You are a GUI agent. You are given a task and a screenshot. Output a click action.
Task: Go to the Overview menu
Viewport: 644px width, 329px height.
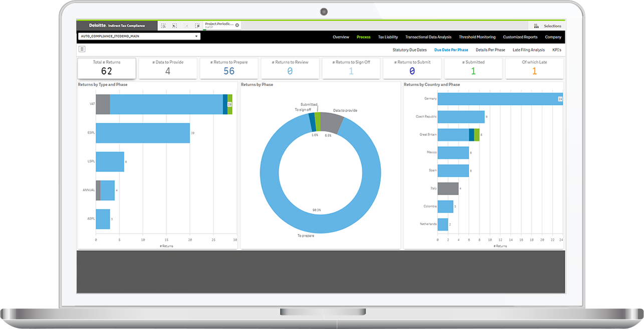click(x=341, y=37)
